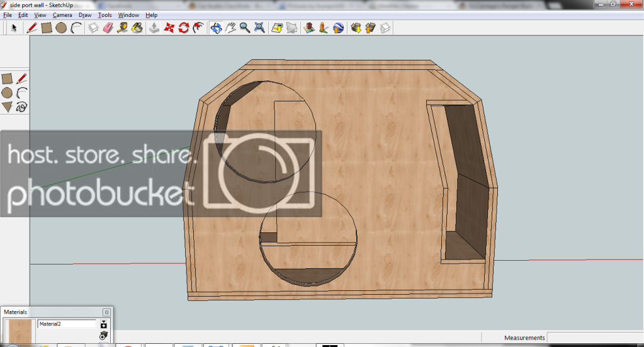Activate the Orbit camera tool

point(216,28)
